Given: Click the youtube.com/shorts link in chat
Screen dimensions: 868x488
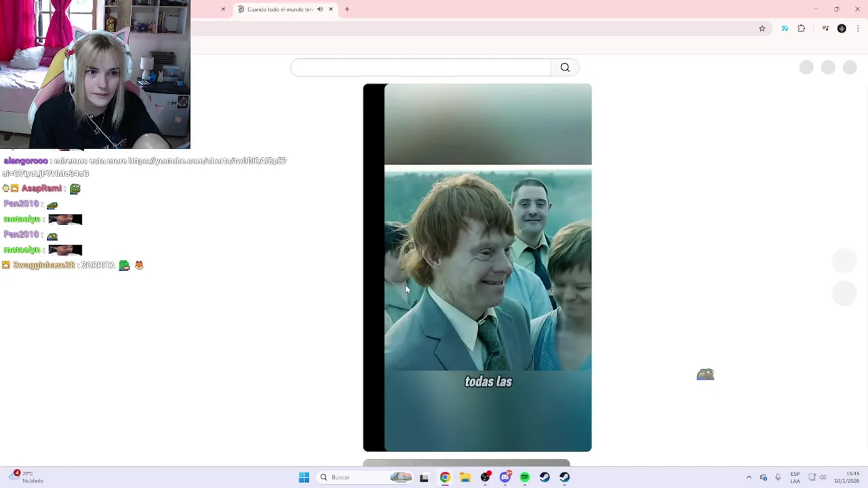Looking at the screenshot, I should tap(208, 161).
